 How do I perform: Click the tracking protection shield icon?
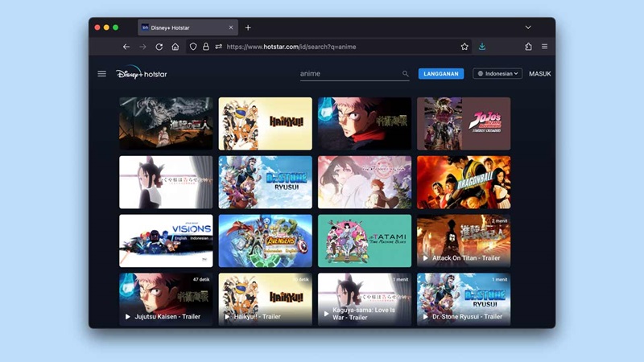click(x=193, y=47)
